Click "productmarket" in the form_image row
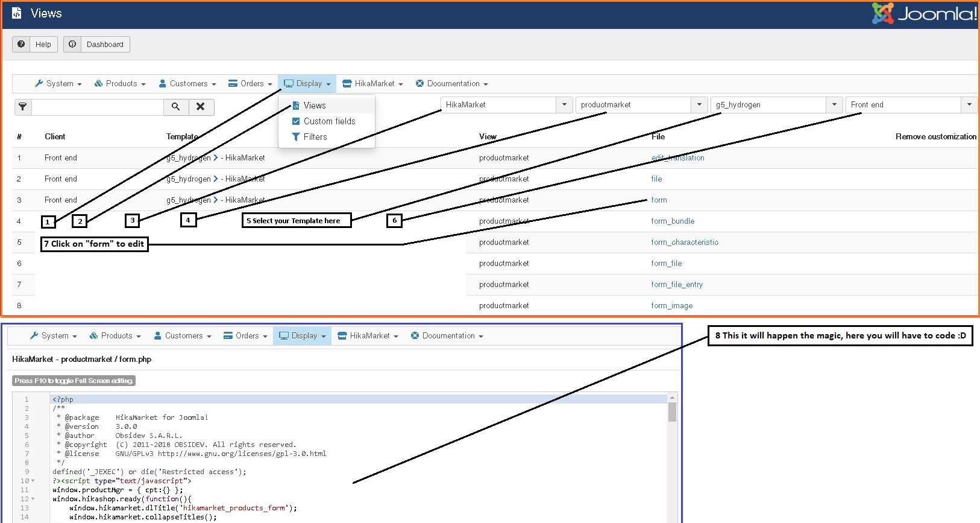 point(504,306)
